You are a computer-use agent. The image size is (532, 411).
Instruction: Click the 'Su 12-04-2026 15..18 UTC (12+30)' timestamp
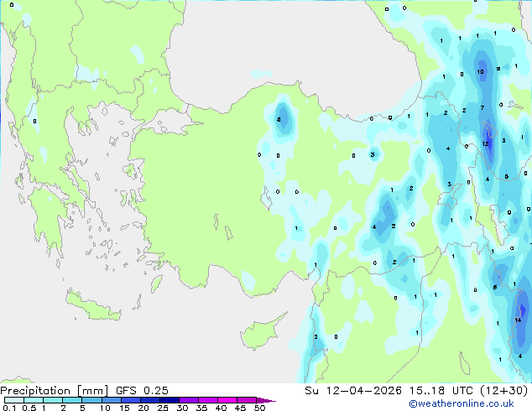coord(416,391)
